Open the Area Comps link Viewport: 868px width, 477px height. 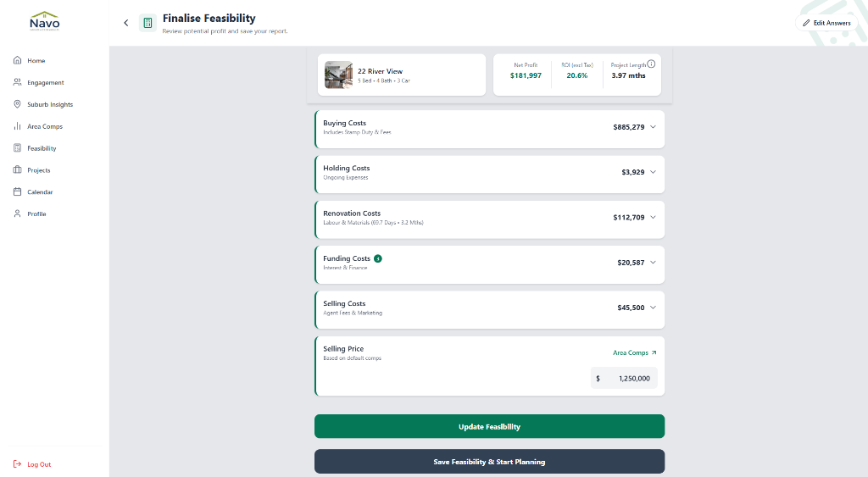point(634,352)
